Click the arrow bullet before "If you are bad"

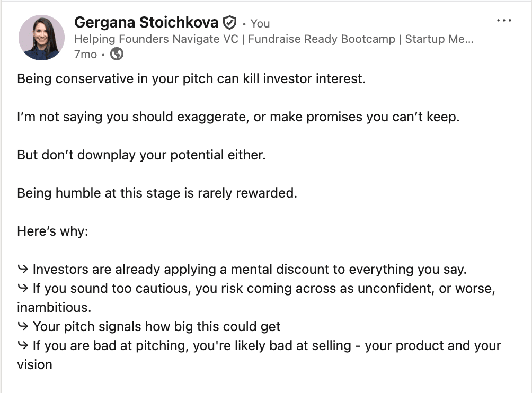coord(23,345)
